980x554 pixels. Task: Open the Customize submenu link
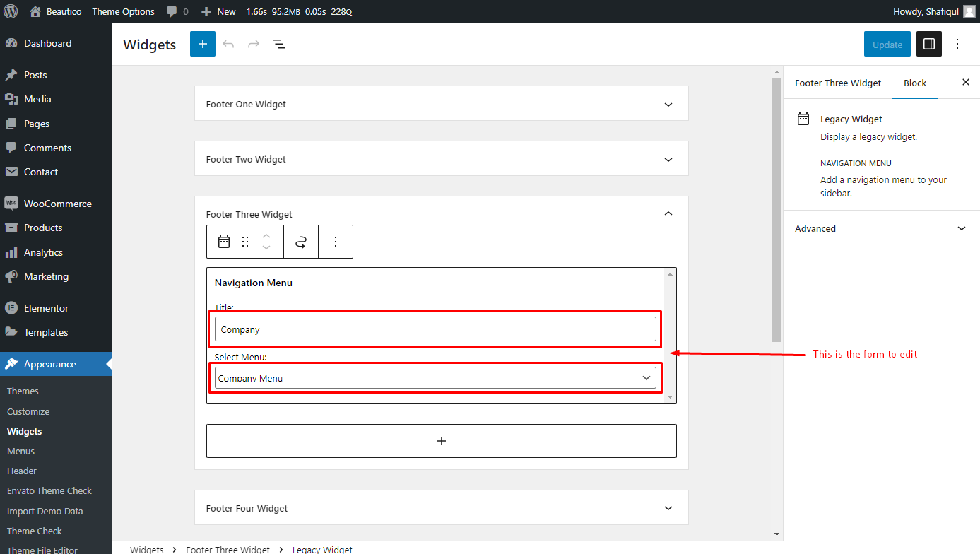point(28,411)
